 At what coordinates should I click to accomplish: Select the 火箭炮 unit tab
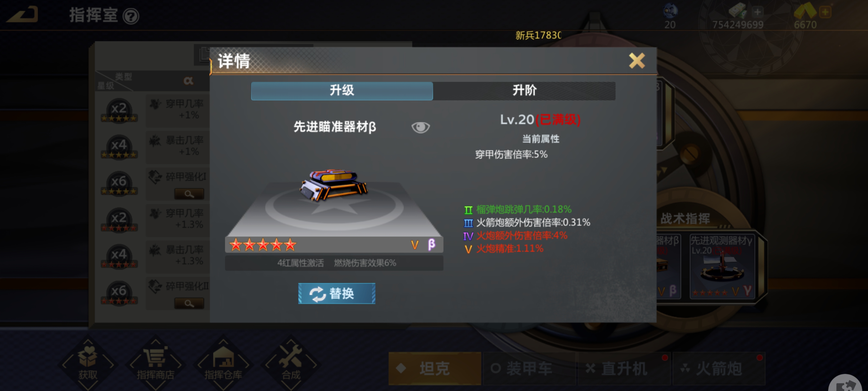(x=719, y=368)
